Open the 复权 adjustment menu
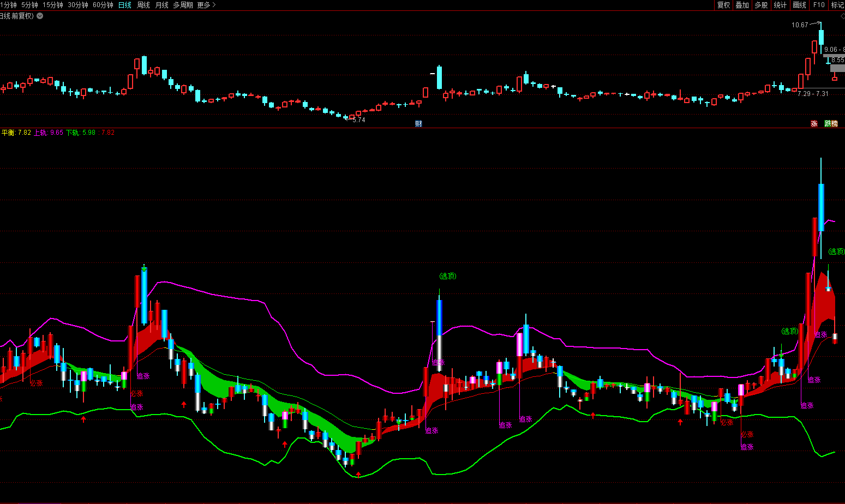This screenshot has height=504, width=845. pyautogui.click(x=723, y=5)
